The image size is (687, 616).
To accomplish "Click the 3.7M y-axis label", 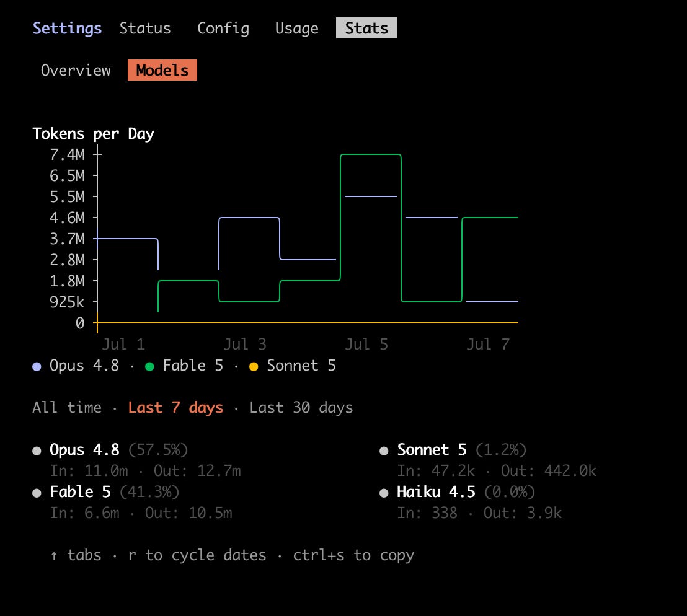I will [x=67, y=239].
